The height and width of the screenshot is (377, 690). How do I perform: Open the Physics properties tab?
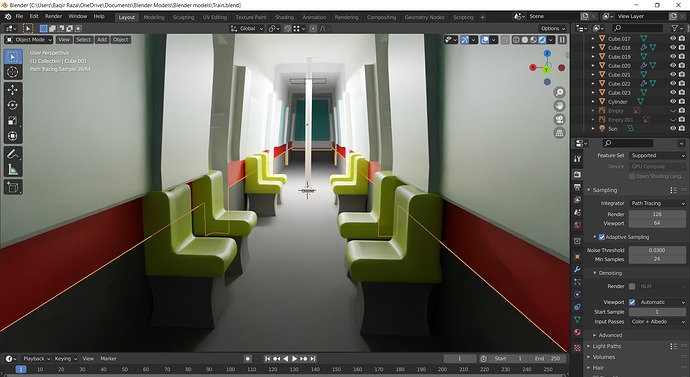tap(577, 294)
